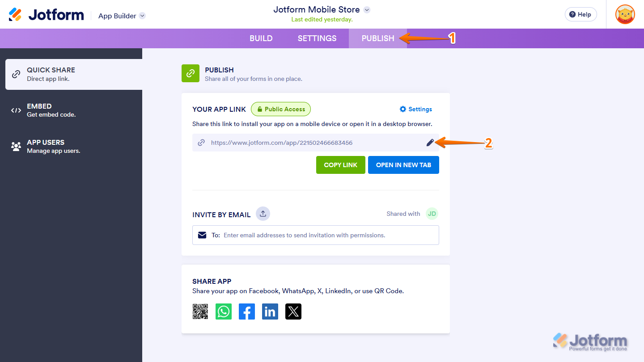This screenshot has height=362, width=644.
Task: Open link sharing Settings gear
Action: point(415,109)
